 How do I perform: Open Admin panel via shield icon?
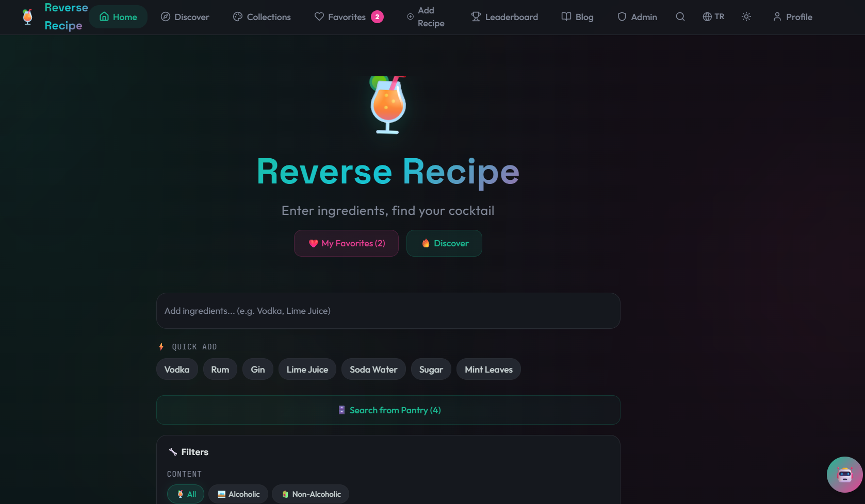[636, 16]
